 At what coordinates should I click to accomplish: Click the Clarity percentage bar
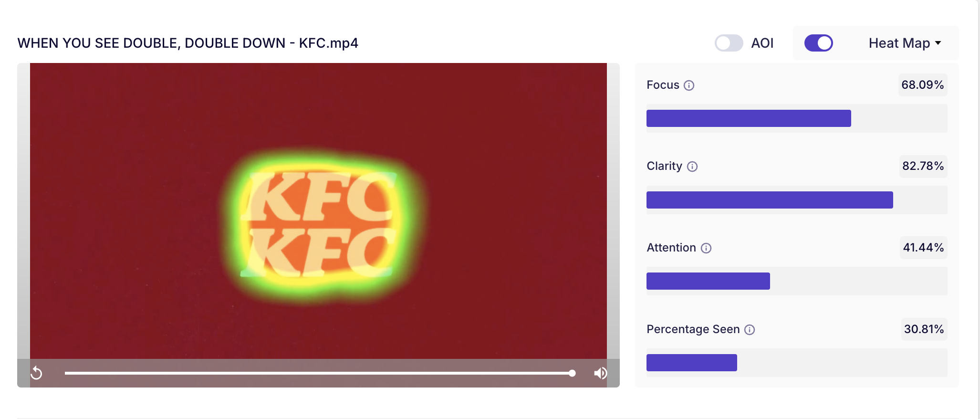[x=770, y=200]
